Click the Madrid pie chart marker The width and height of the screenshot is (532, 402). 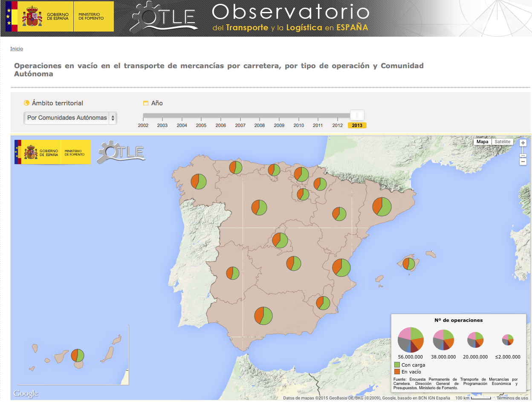[280, 240]
